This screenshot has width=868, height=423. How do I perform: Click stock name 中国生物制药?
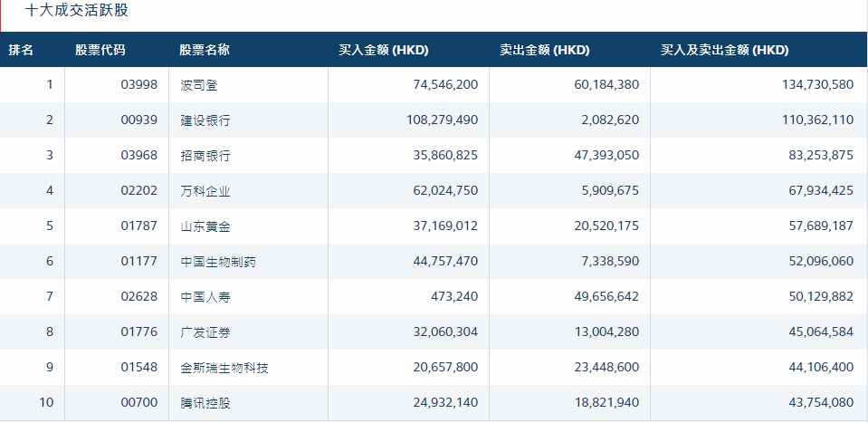click(x=218, y=262)
